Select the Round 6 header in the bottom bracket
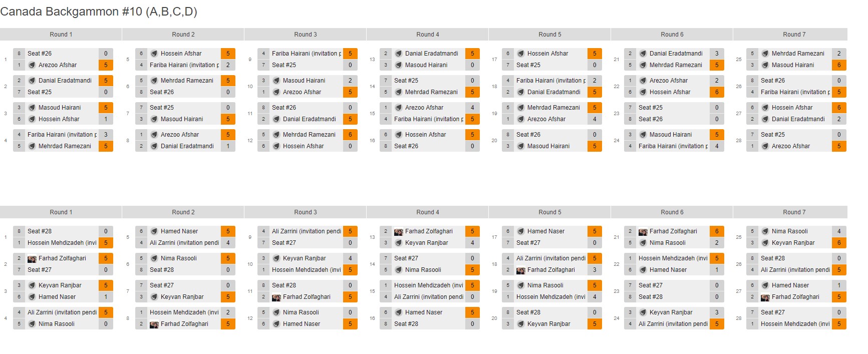The height and width of the screenshot is (354, 868). point(672,212)
